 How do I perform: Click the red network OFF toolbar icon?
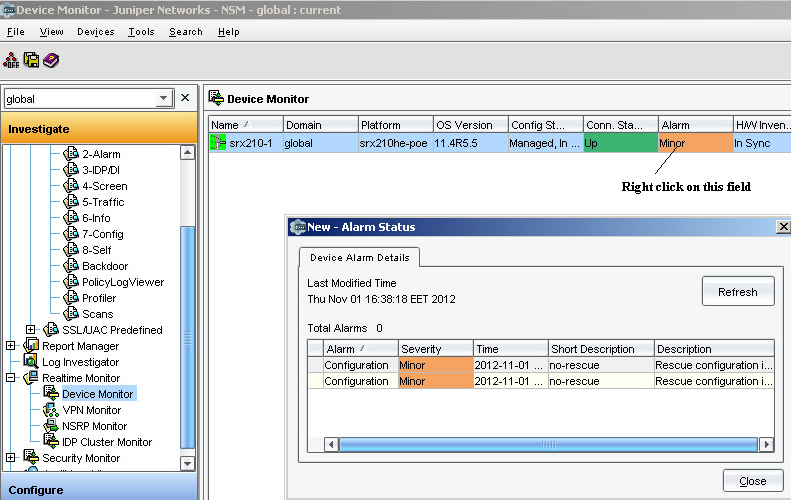(11, 60)
